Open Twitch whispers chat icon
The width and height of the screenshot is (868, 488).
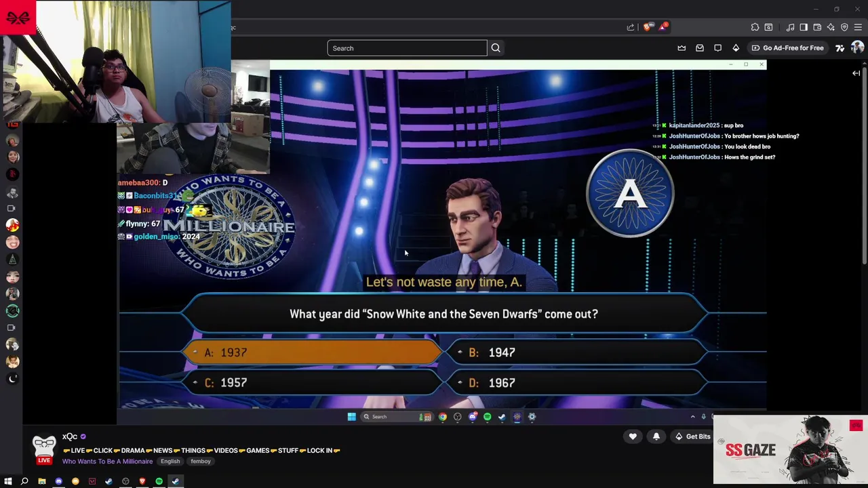click(717, 48)
